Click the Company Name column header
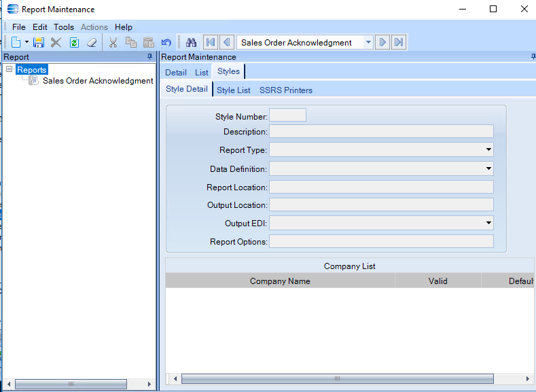Image resolution: width=536 pixels, height=392 pixels. click(280, 281)
